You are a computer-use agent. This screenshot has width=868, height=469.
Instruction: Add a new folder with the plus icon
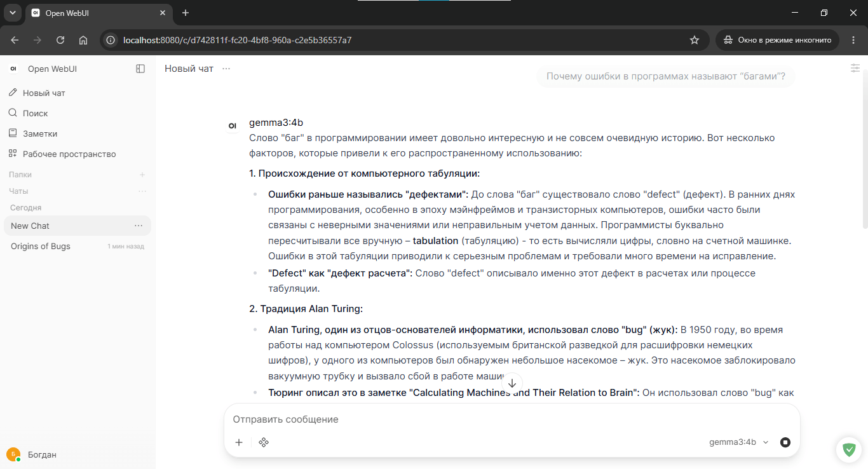[x=142, y=175]
